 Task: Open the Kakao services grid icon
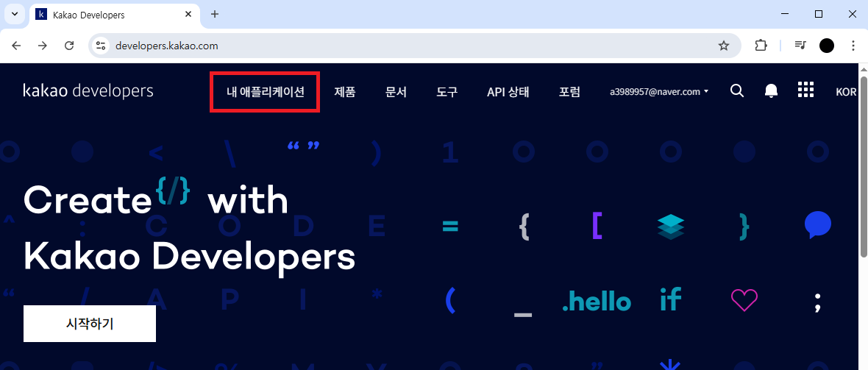tap(805, 90)
